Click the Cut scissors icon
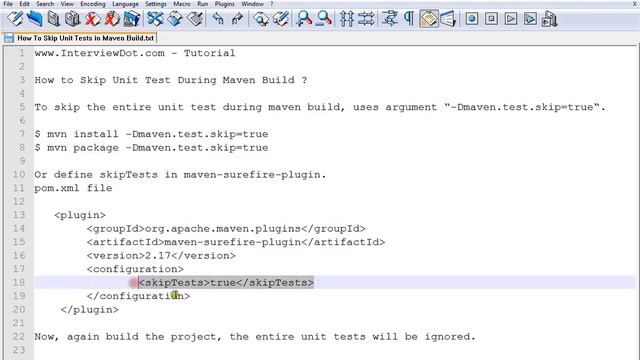The height and width of the screenshot is (360, 640). point(156,19)
